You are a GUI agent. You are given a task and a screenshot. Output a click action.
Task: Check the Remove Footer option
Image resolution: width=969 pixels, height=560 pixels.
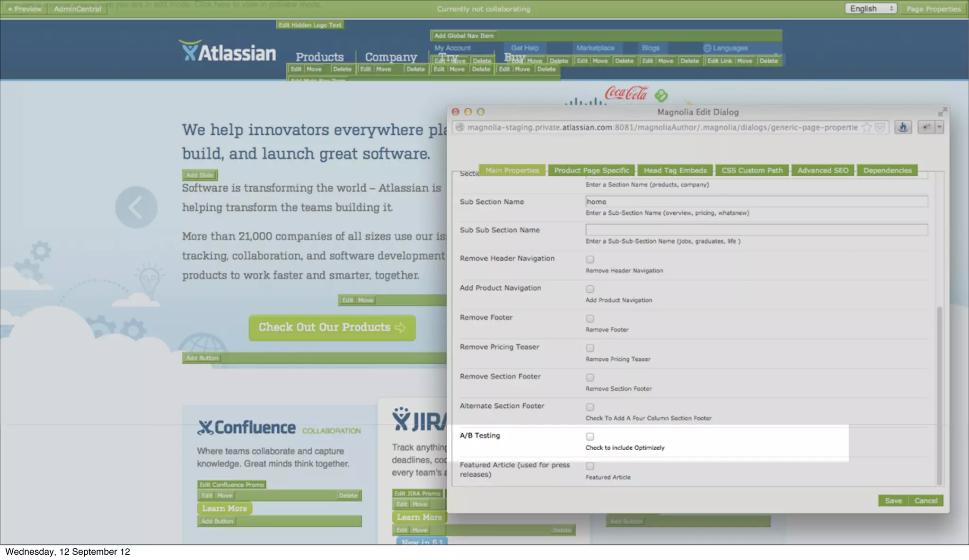coord(590,319)
